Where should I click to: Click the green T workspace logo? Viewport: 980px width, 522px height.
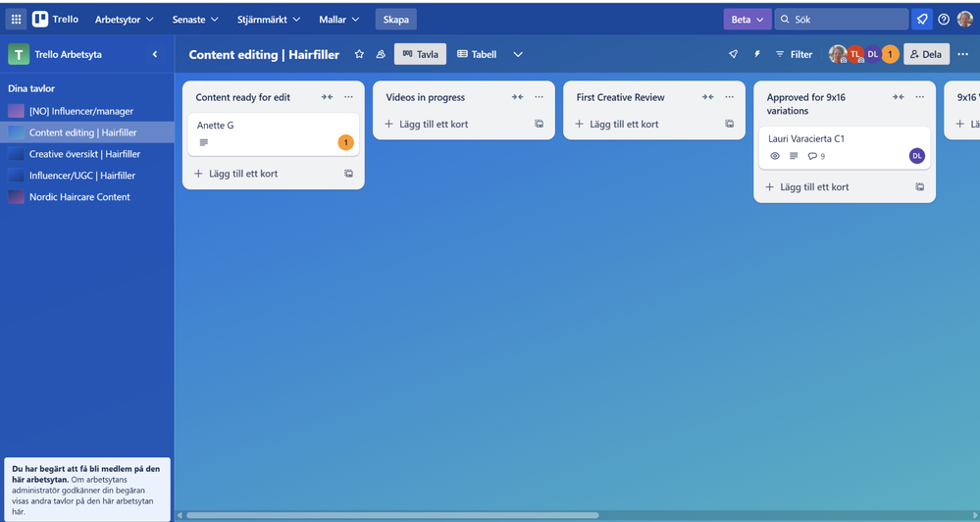[x=18, y=54]
